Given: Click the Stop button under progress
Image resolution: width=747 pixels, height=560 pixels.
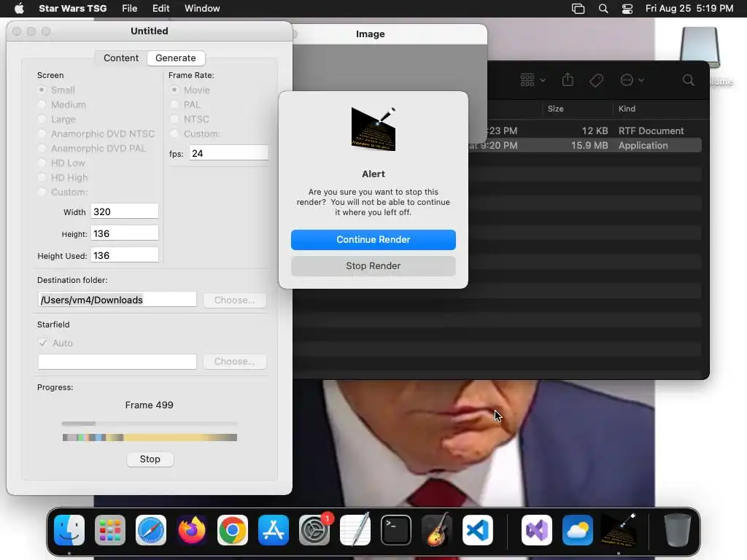Looking at the screenshot, I should pyautogui.click(x=150, y=459).
